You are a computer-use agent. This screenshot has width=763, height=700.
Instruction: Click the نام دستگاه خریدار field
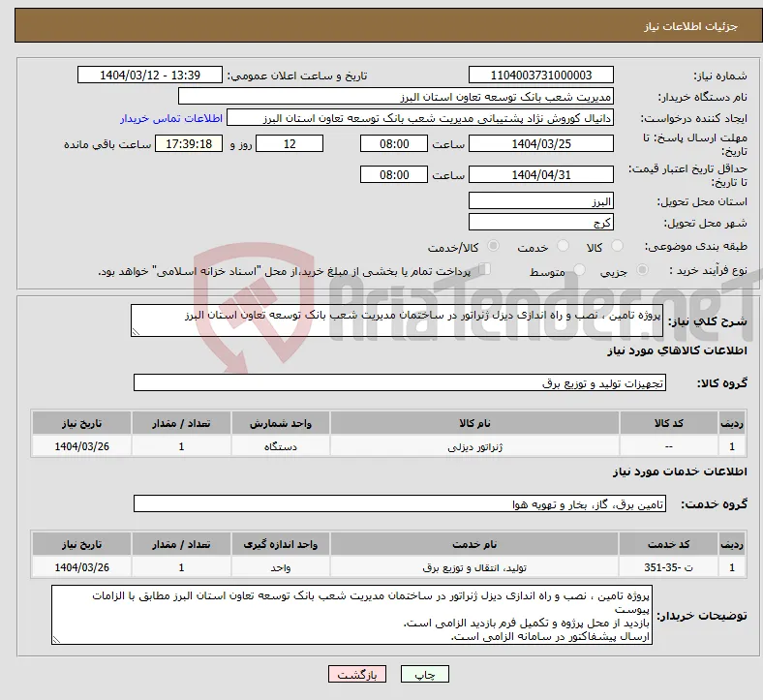[396, 96]
